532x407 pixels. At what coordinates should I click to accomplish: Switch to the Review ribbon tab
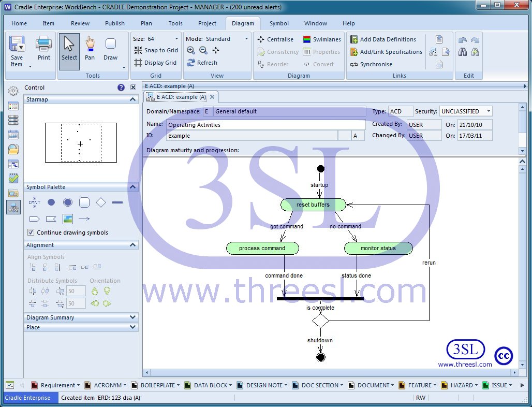coord(80,23)
